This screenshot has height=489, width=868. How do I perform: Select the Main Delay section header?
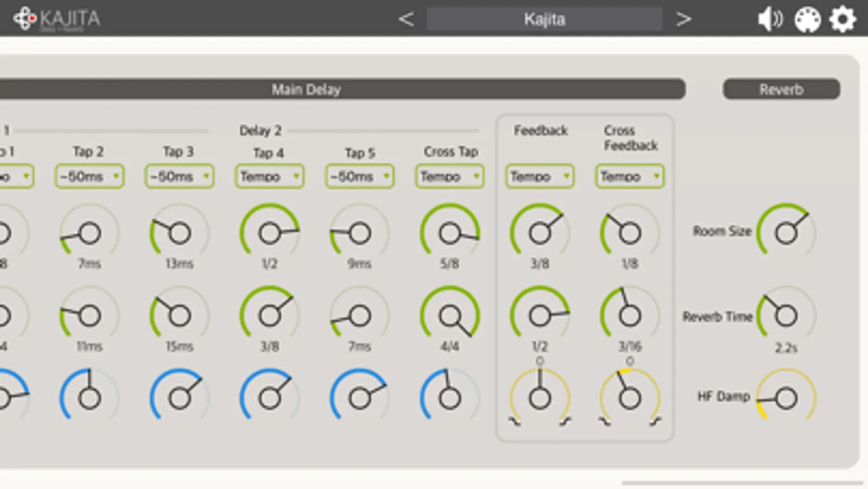pyautogui.click(x=306, y=89)
